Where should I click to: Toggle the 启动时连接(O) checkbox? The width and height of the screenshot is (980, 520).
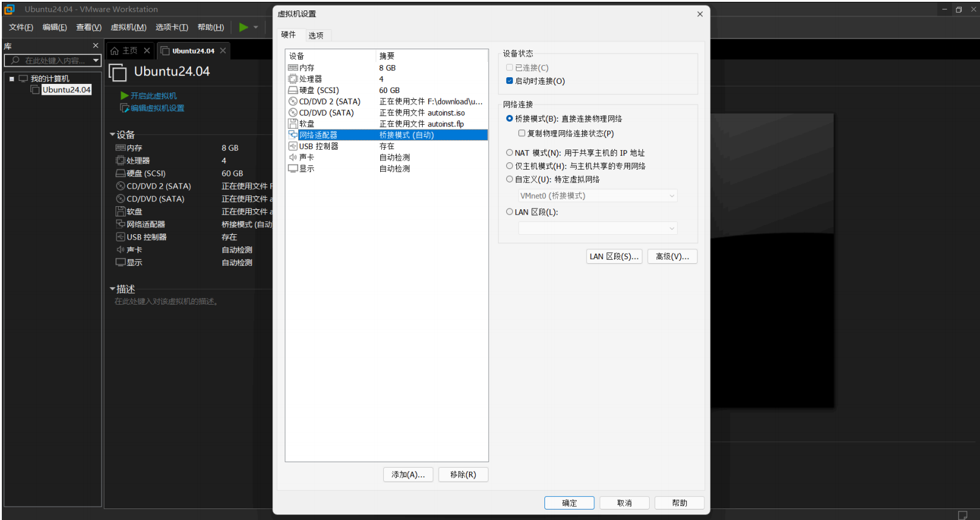coord(509,81)
